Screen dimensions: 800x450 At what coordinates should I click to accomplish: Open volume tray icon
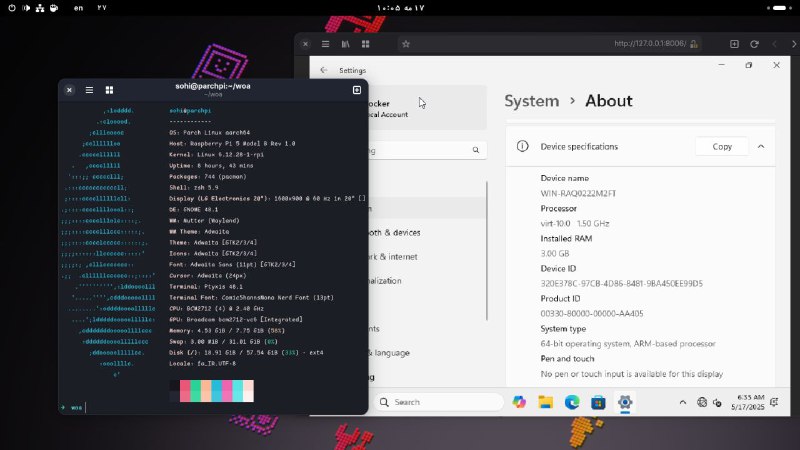pyautogui.click(x=717, y=403)
